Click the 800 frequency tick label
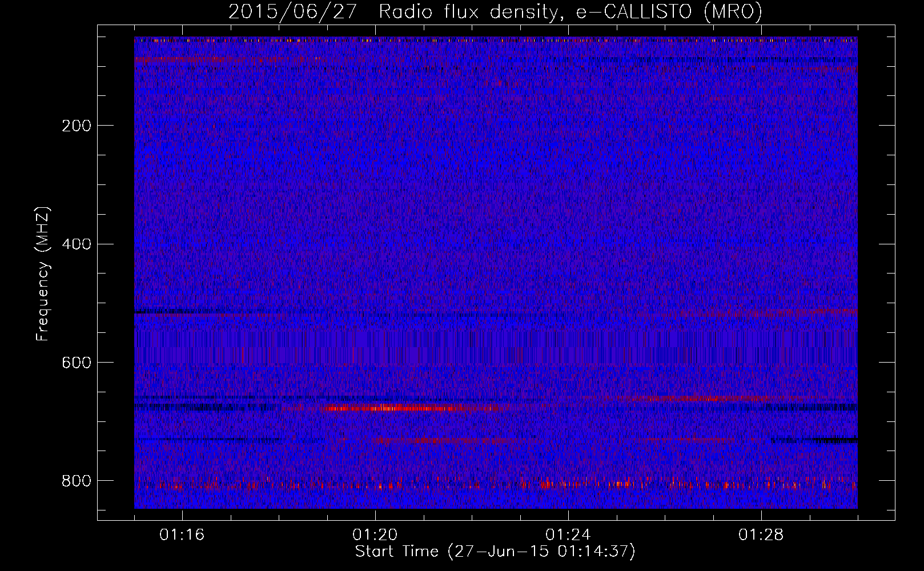Image resolution: width=924 pixels, height=571 pixels. (77, 481)
